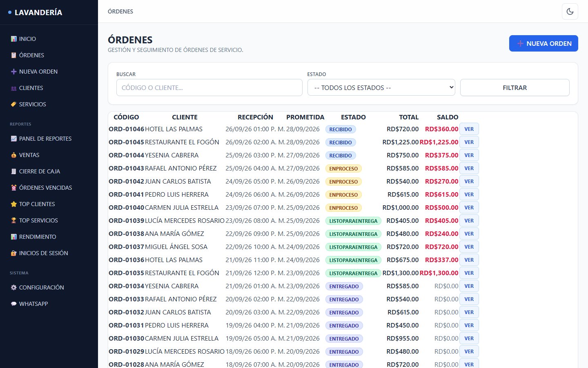Image resolution: width=588 pixels, height=368 pixels.
Task: Click Ver for order ORD-01040
Action: [469, 207]
